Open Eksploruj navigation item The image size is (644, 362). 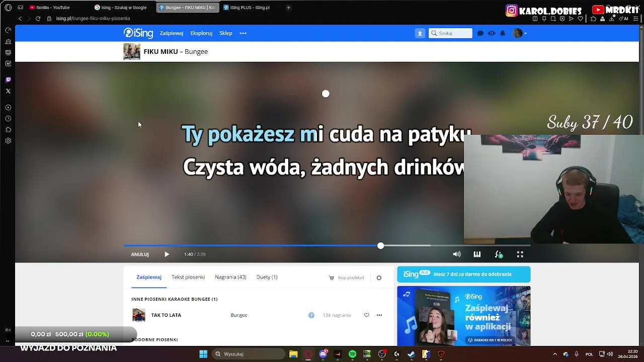(201, 33)
